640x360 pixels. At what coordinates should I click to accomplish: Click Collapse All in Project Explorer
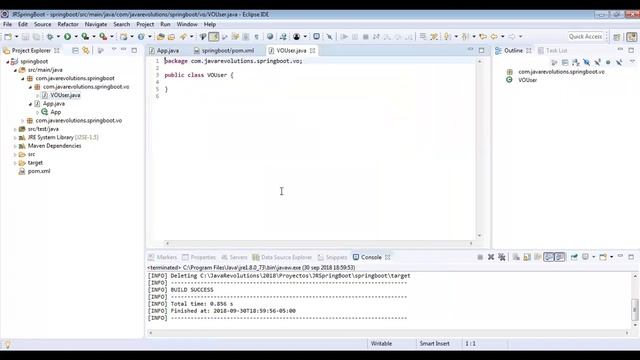[x=75, y=51]
